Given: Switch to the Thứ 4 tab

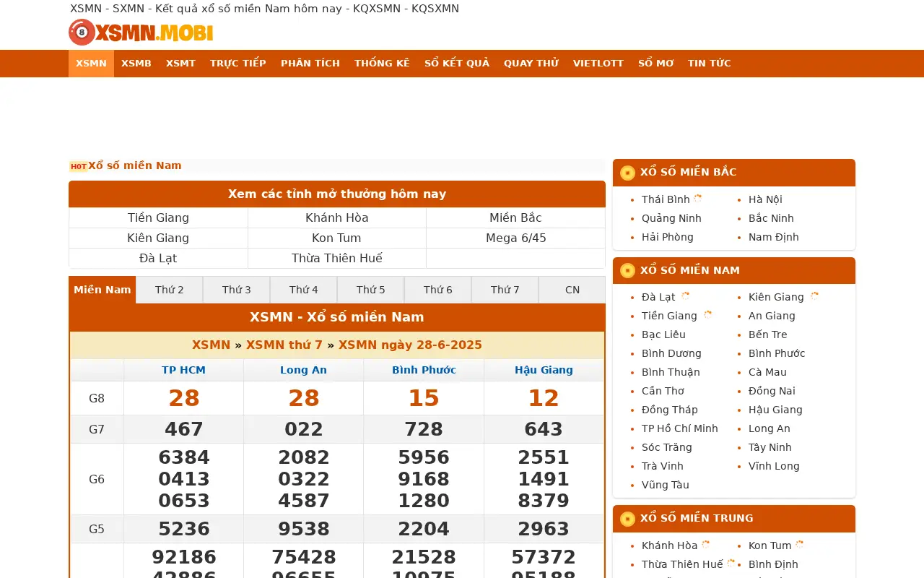Looking at the screenshot, I should point(304,290).
